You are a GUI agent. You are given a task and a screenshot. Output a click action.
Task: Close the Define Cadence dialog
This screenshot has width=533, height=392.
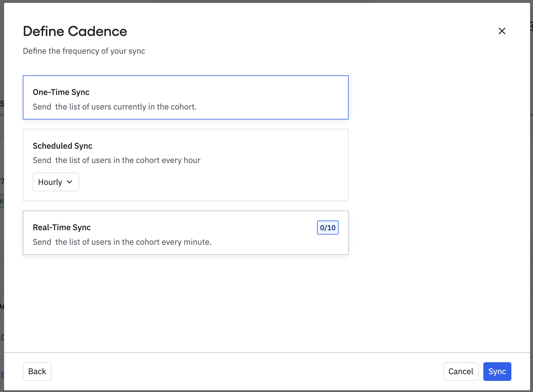[x=502, y=31]
